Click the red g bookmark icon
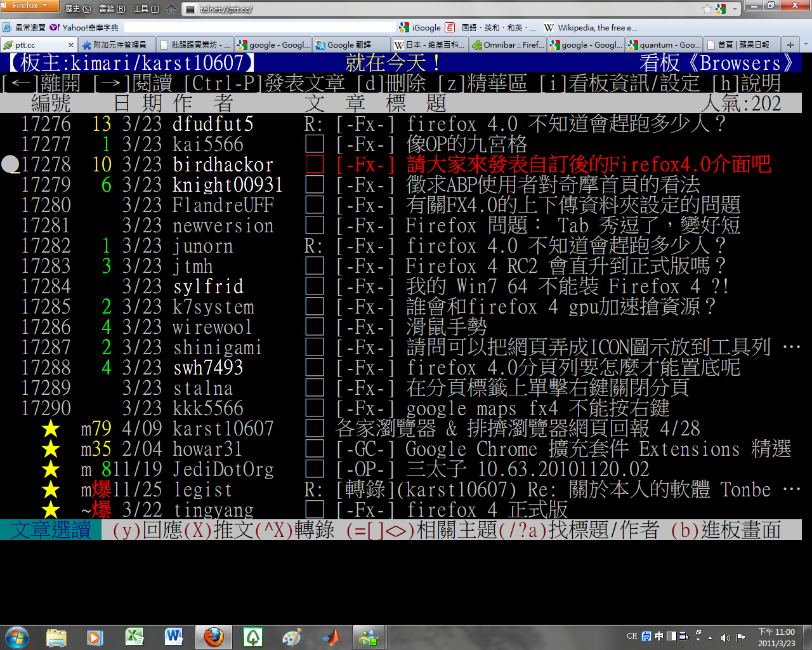812x650 pixels. 450,27
